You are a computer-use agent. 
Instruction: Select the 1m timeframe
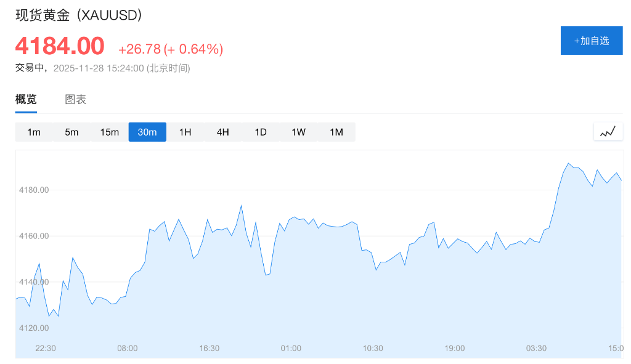click(34, 132)
